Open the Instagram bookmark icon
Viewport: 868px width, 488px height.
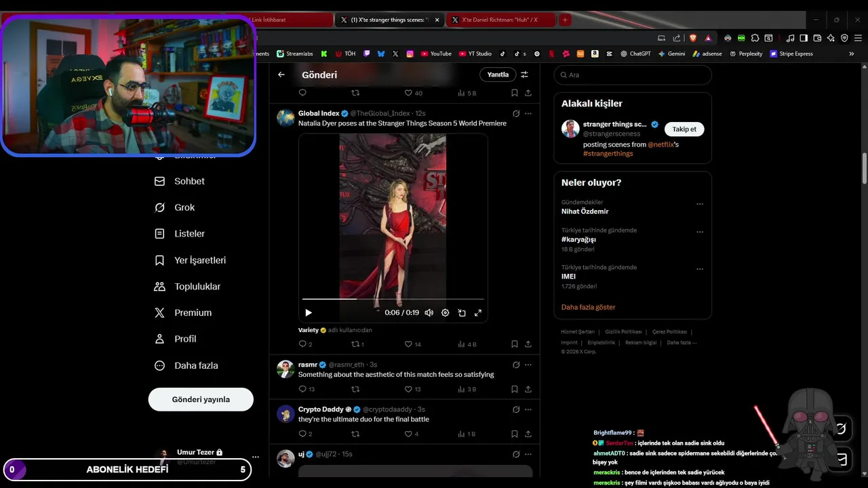[x=410, y=54]
